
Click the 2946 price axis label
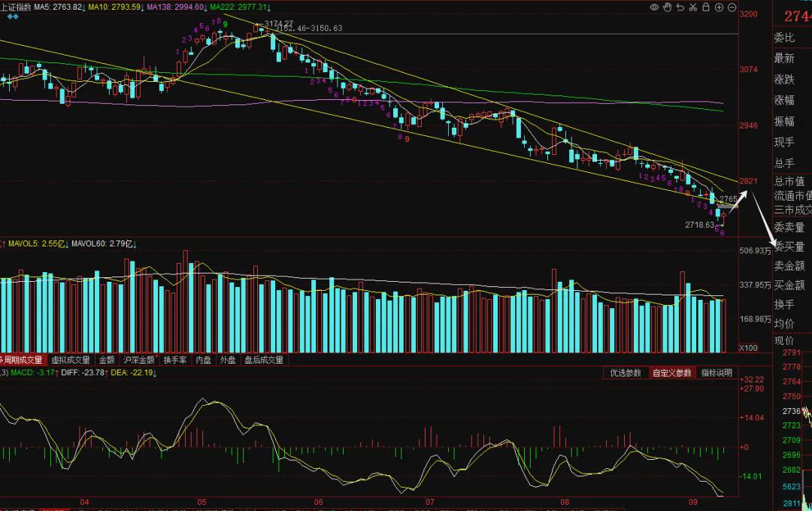[748, 125]
